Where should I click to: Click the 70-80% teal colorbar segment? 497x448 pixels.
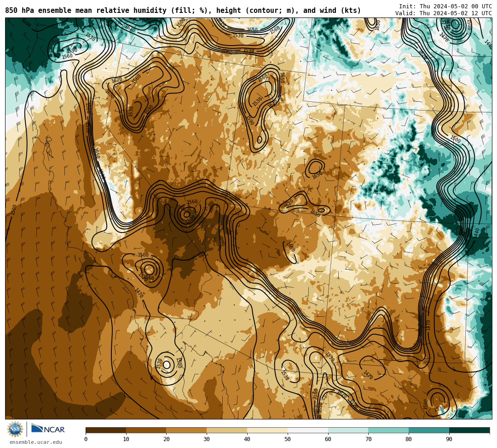pyautogui.click(x=388, y=430)
